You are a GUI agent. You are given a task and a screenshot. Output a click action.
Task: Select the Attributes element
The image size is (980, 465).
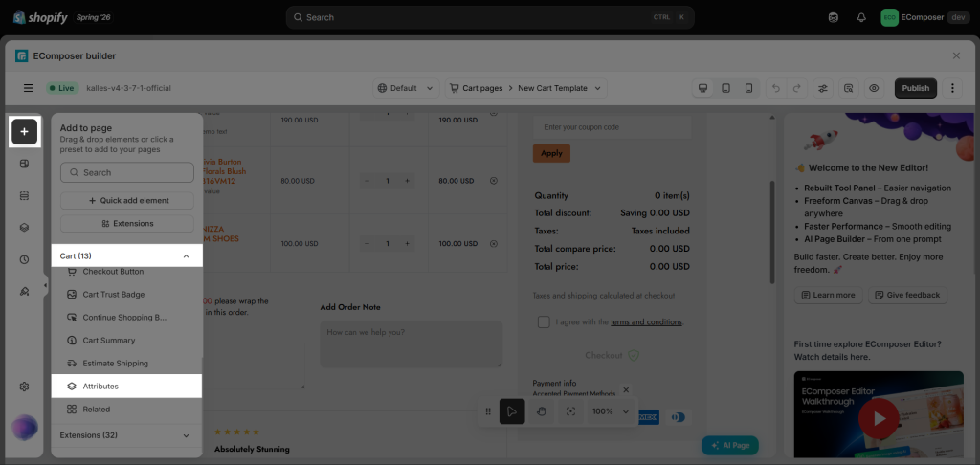[127, 387]
